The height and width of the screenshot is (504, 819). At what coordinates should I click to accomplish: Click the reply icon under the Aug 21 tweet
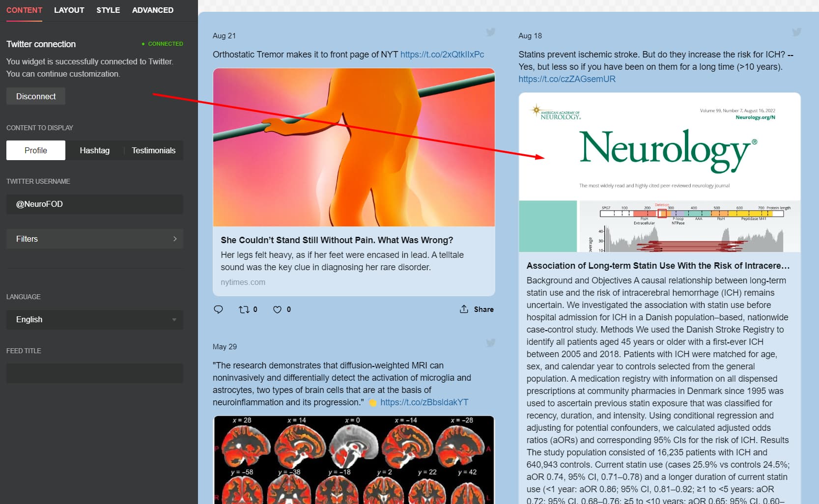219,309
